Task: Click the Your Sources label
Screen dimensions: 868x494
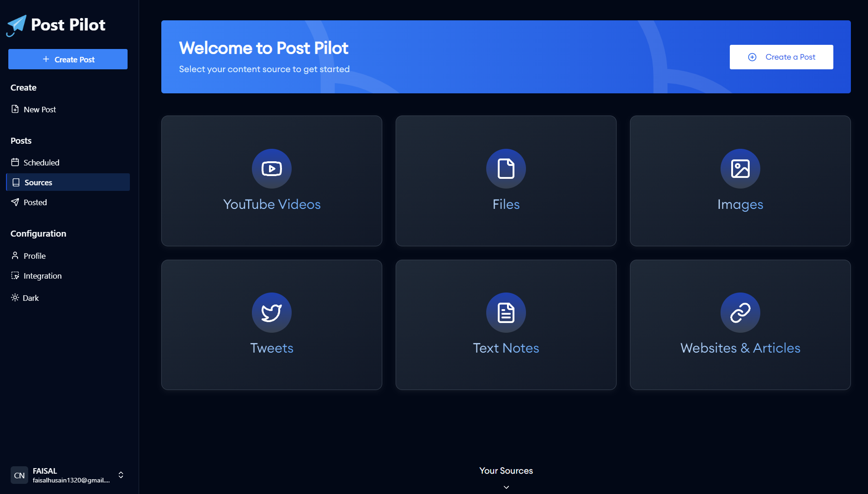Action: (506, 470)
